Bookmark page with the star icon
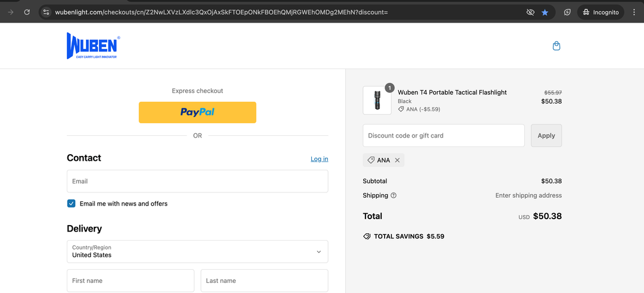This screenshot has width=644, height=293. [x=545, y=12]
